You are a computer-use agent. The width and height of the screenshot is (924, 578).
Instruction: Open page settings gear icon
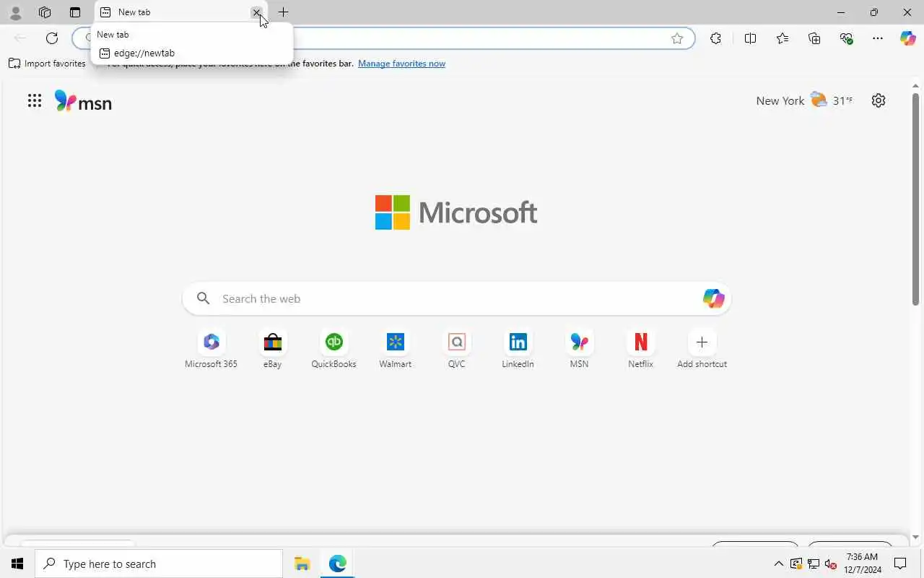(x=879, y=100)
